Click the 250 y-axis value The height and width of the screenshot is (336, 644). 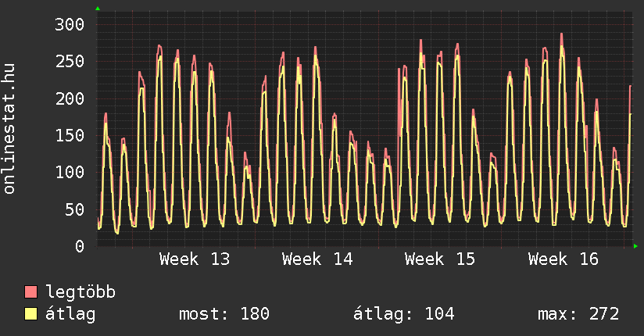[69, 61]
